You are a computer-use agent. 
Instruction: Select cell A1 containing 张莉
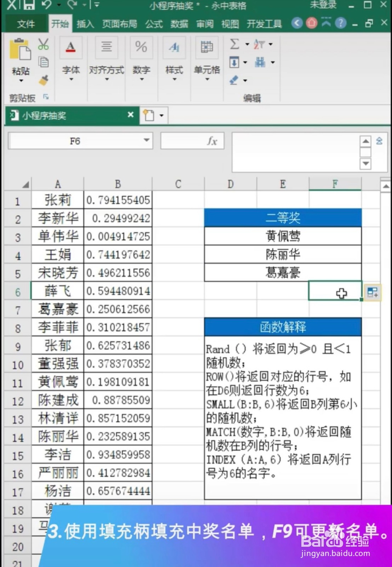pos(58,200)
